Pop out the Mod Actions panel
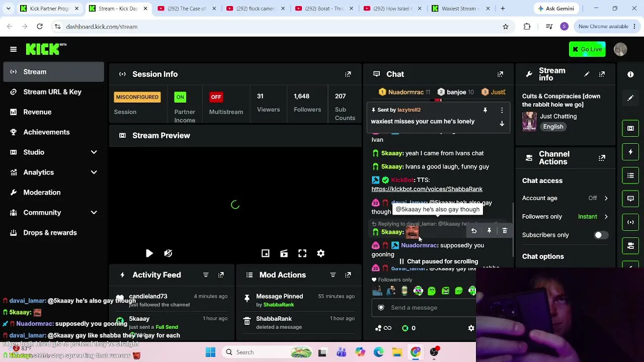 click(348, 275)
